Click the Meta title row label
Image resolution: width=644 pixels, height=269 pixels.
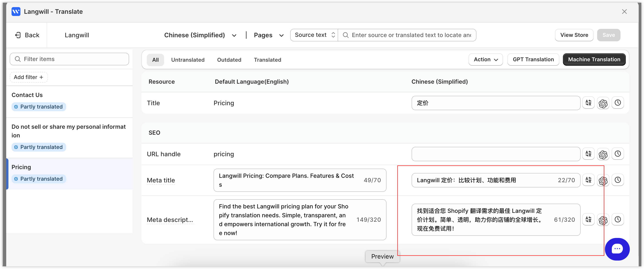coord(161,180)
